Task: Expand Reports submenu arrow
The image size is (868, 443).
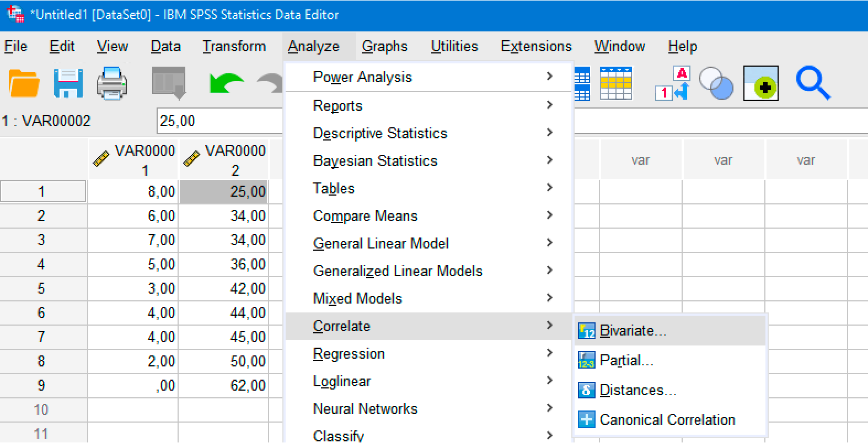Action: click(549, 105)
